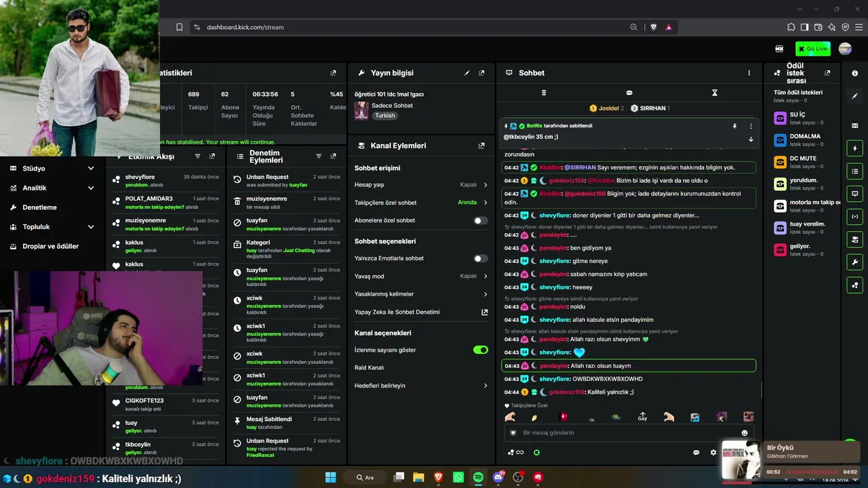Click the lightning bolt icon in right toolbar

tap(854, 148)
